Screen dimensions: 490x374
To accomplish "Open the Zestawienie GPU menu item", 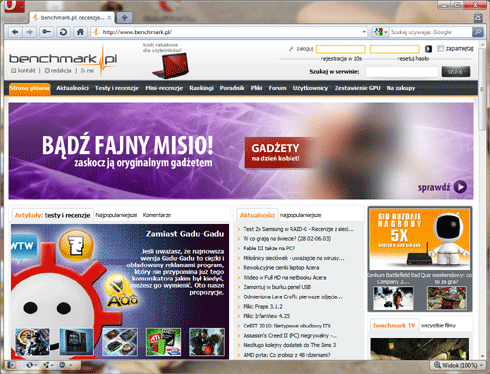I will pos(357,88).
